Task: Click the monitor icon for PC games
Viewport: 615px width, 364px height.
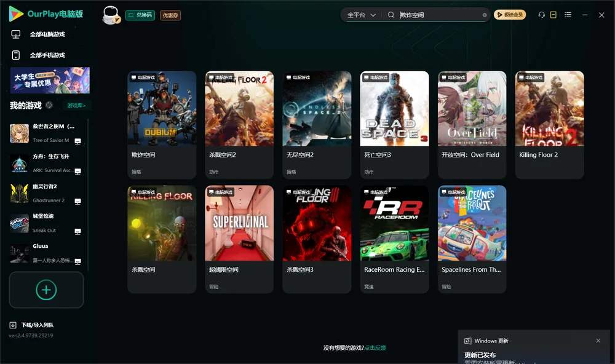Action: point(16,34)
